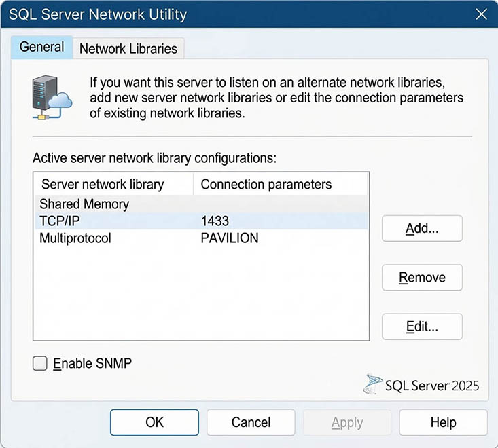This screenshot has width=498, height=448.
Task: Click the Connection parameters column header
Action: (281, 185)
